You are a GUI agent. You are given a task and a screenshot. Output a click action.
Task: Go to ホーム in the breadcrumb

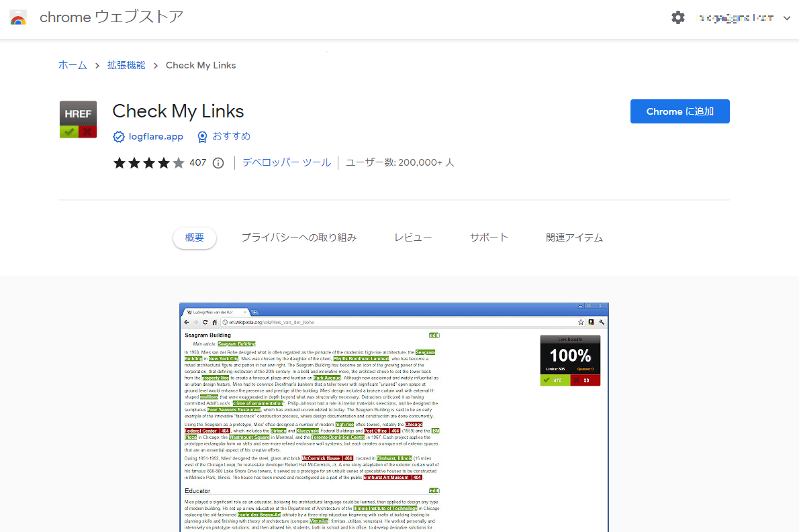tap(73, 65)
